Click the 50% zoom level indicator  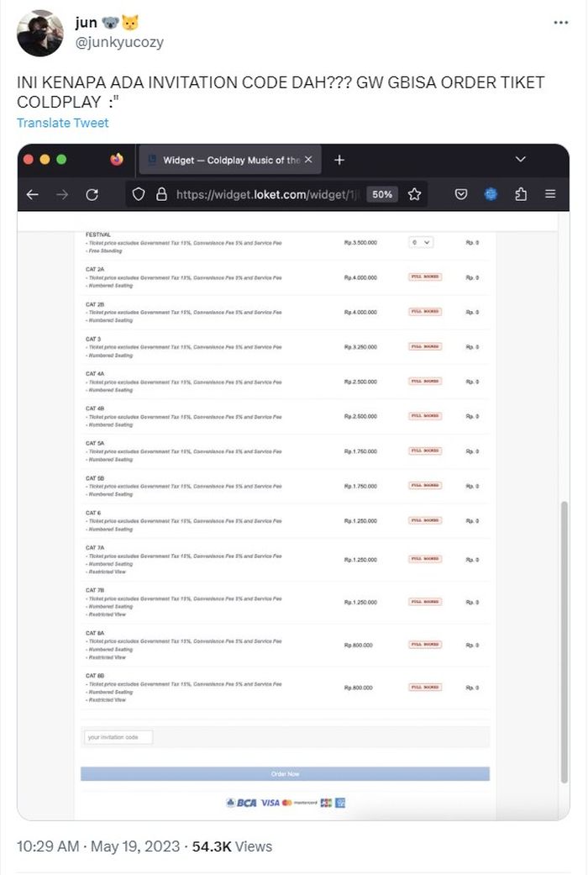point(382,194)
